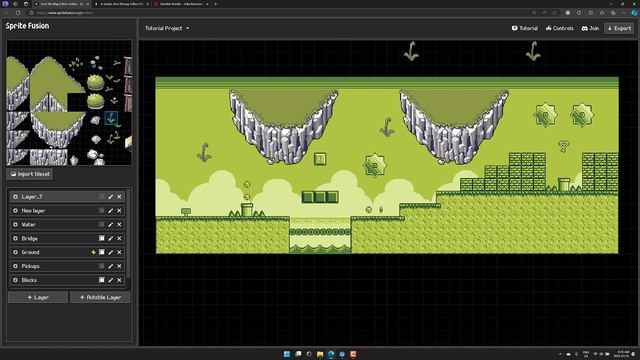Edit the Pickups layer pencil icon
This screenshot has width=640, height=360.
(x=110, y=266)
